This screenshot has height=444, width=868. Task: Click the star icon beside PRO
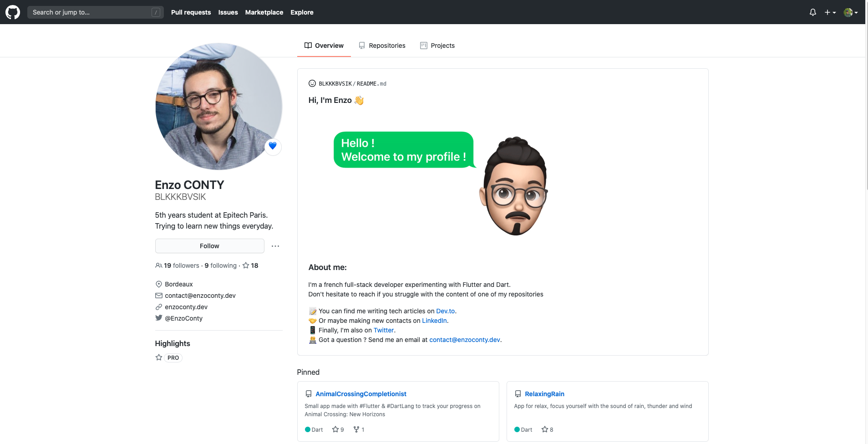click(159, 357)
